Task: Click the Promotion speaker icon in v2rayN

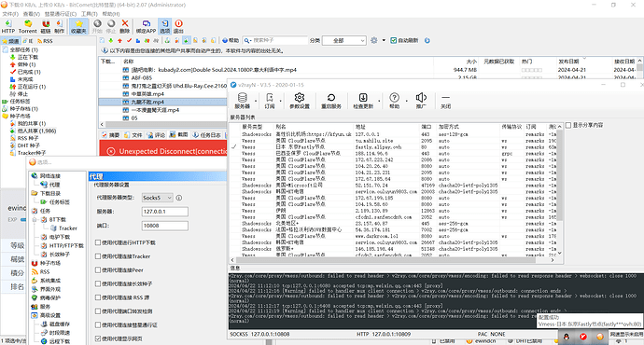Action: [x=421, y=101]
